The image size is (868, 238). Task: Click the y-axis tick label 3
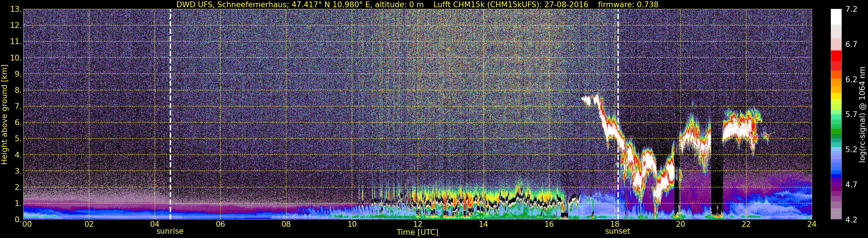18,171
